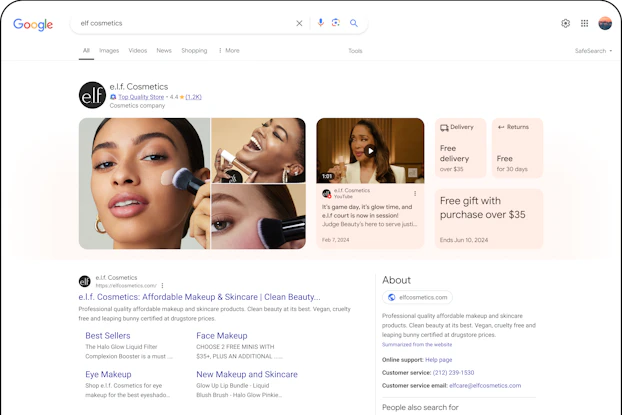Click the YouTube channel avatar in video card
The image size is (622, 415).
click(x=326, y=194)
